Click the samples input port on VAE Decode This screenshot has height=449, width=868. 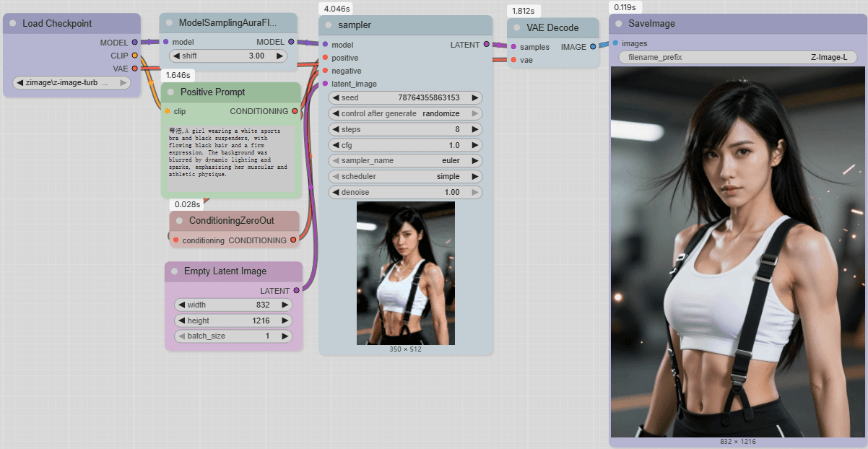click(513, 47)
